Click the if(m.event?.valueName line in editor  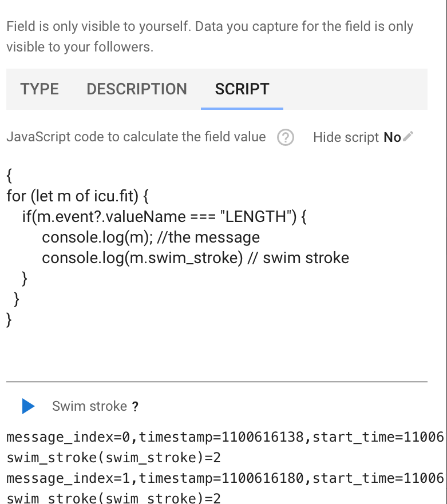[x=164, y=217]
